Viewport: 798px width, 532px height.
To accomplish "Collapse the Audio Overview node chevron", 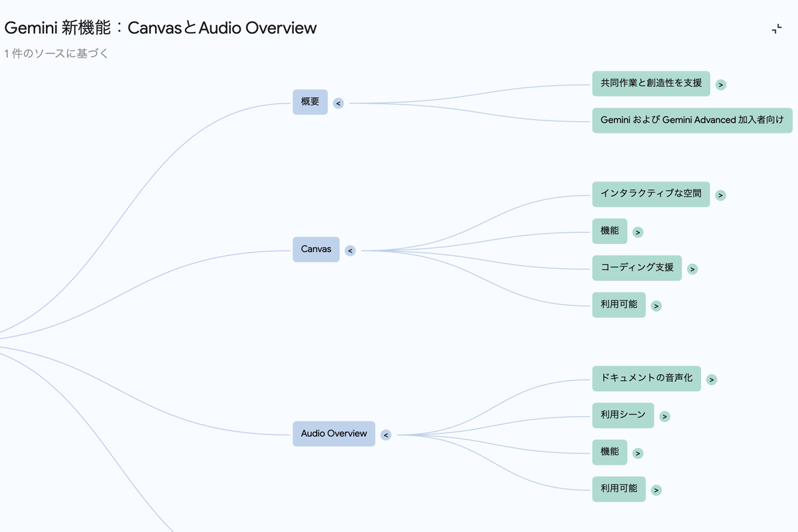I will coord(386,435).
